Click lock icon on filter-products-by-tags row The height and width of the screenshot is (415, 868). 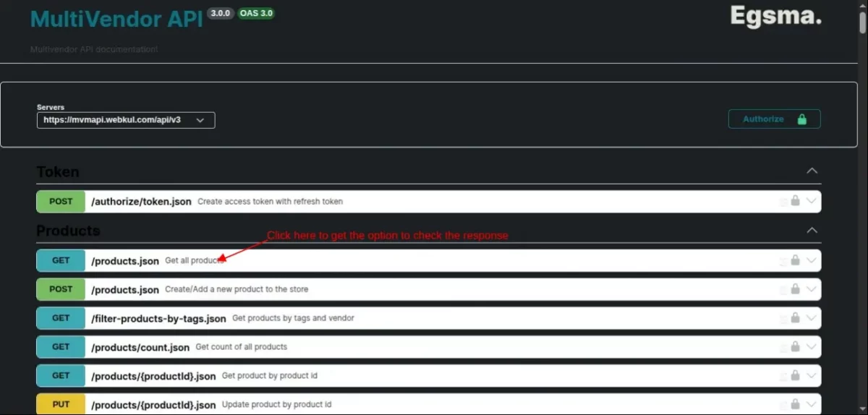pyautogui.click(x=795, y=318)
